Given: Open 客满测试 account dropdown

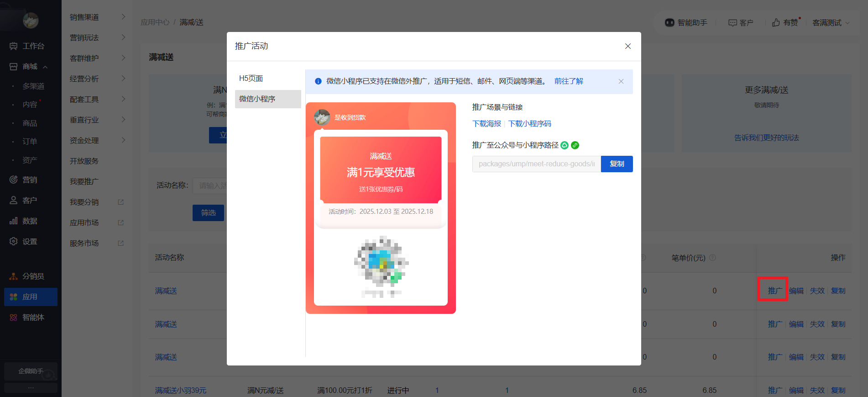Looking at the screenshot, I should (x=831, y=22).
